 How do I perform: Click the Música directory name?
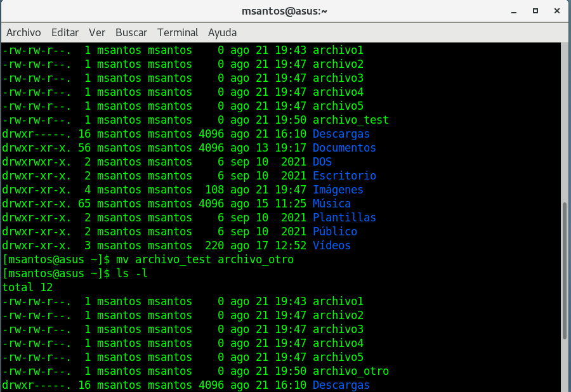[331, 204]
